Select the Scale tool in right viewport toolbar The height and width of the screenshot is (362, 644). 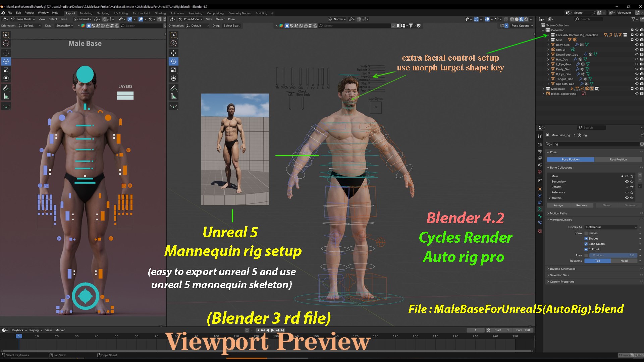[173, 70]
